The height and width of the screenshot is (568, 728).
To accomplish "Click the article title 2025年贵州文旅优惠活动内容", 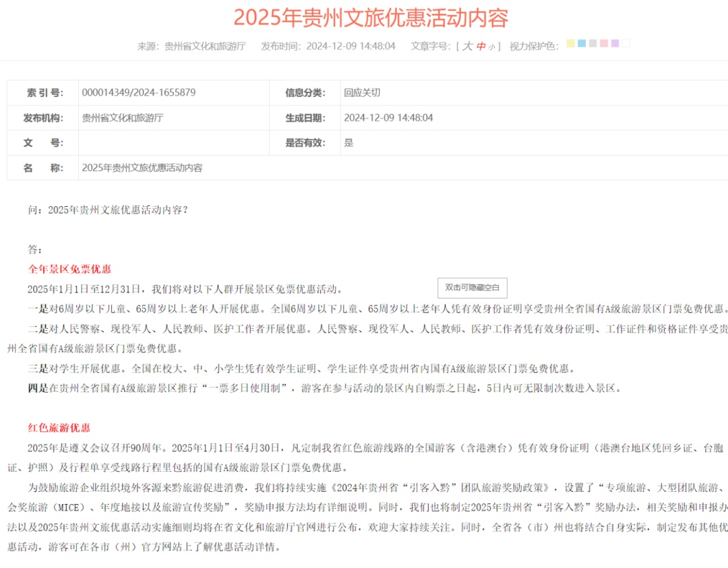I will click(364, 18).
